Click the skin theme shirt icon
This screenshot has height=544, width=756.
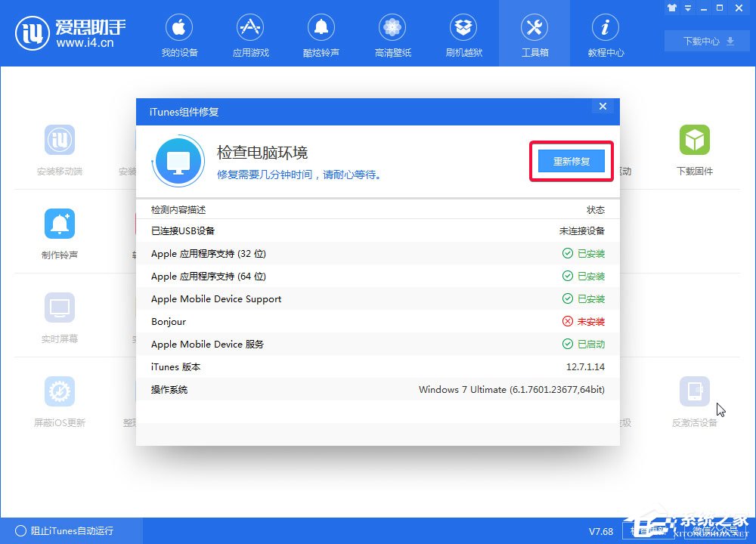(672, 8)
